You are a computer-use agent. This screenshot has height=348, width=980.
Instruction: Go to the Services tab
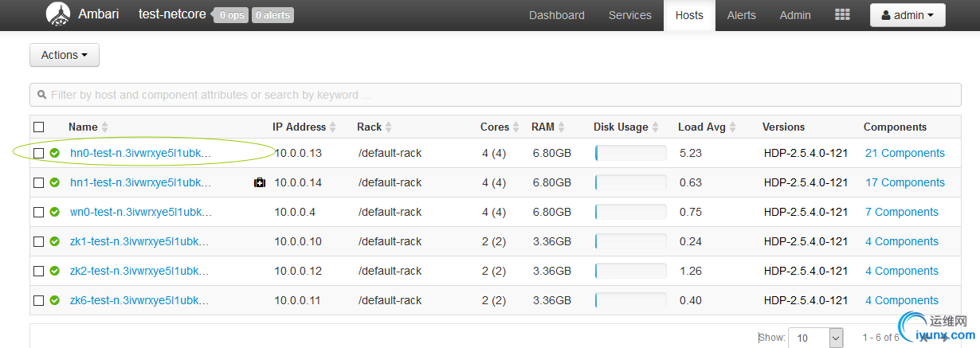629,15
